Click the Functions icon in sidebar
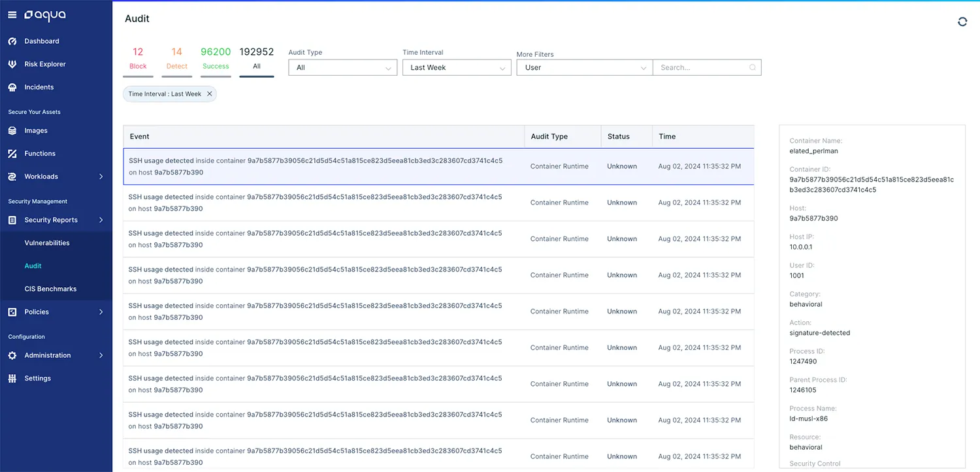 (x=12, y=153)
